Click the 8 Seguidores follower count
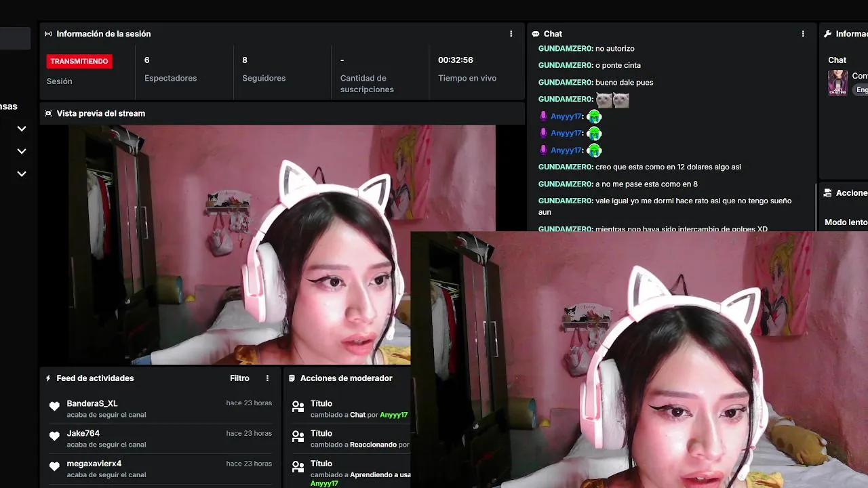Image resolution: width=868 pixels, height=488 pixels. click(264, 69)
